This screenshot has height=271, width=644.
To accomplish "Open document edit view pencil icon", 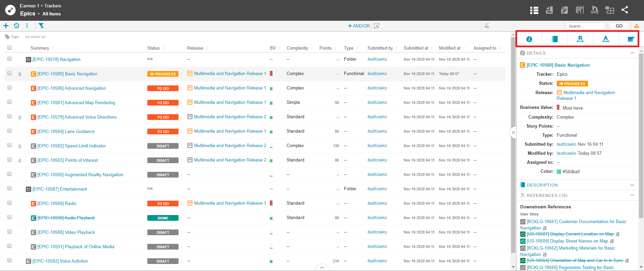I will tap(564, 10).
